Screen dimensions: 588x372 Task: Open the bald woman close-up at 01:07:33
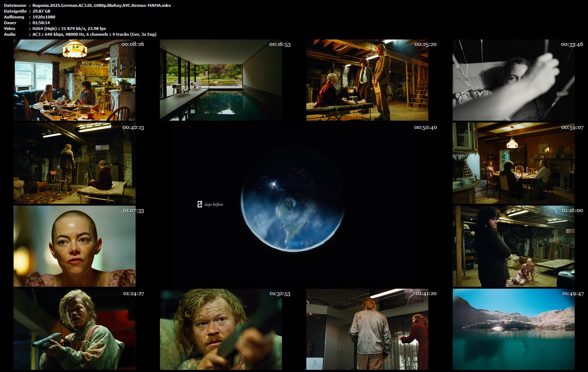(x=75, y=246)
